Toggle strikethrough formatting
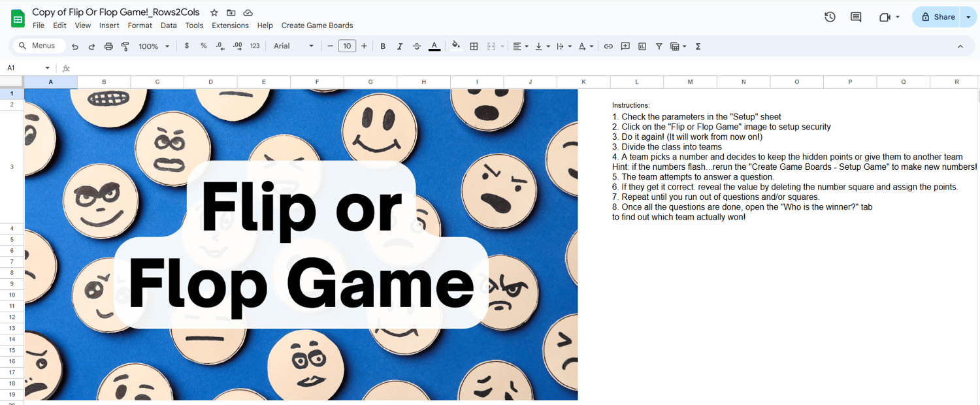The image size is (980, 405). [x=417, y=46]
